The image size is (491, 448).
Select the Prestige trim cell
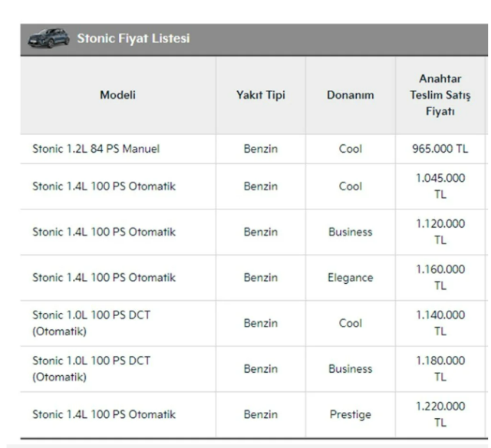(x=350, y=415)
